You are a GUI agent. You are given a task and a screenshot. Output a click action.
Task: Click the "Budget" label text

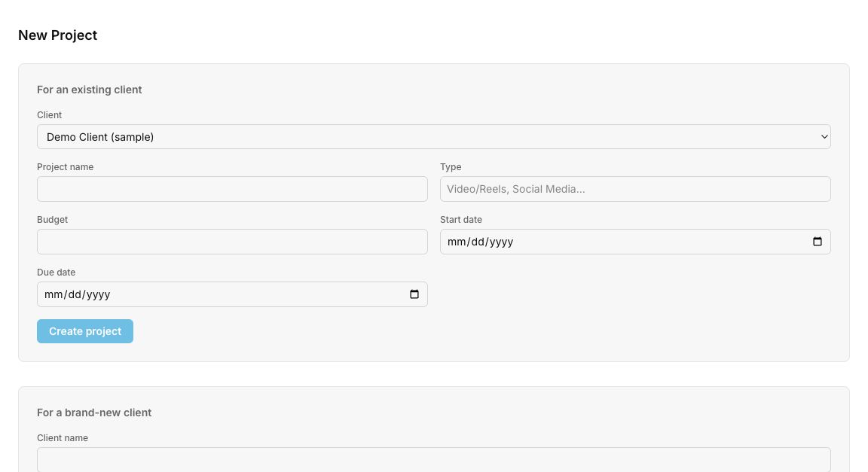coord(52,220)
